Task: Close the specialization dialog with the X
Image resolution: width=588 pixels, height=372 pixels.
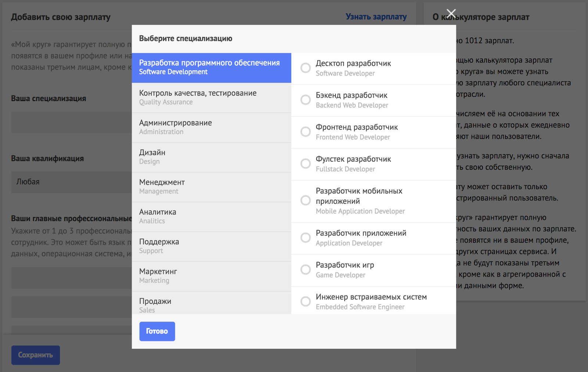Action: (451, 14)
